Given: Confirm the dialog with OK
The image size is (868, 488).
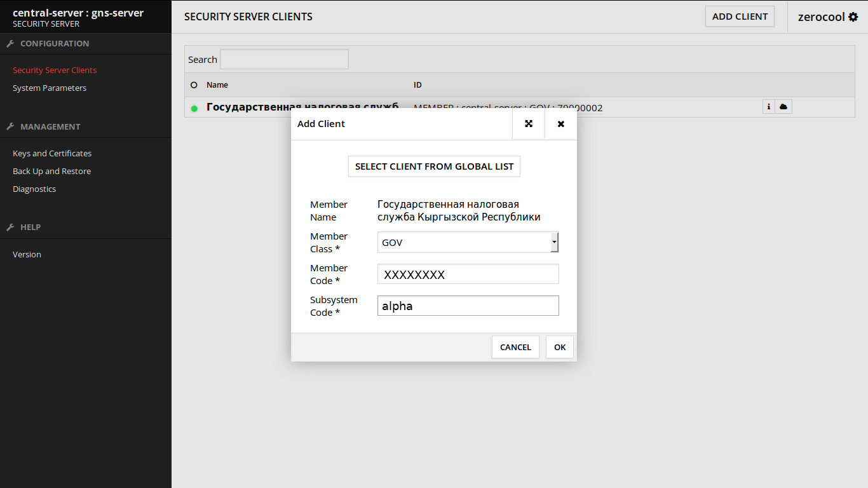Looking at the screenshot, I should 560,347.
